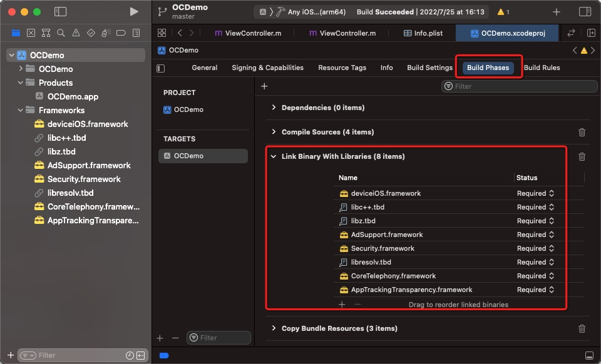Open Status dropdown for deviceiOS.framework

536,193
